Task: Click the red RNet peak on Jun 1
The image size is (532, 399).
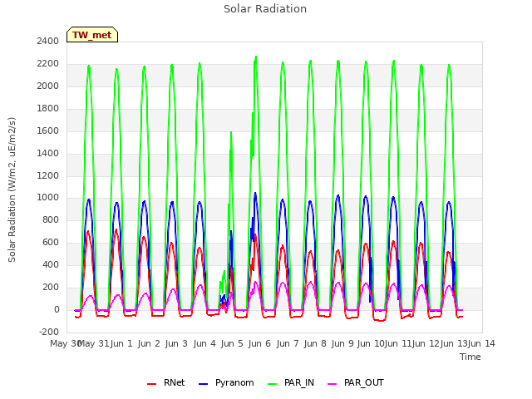Action: tap(116, 230)
